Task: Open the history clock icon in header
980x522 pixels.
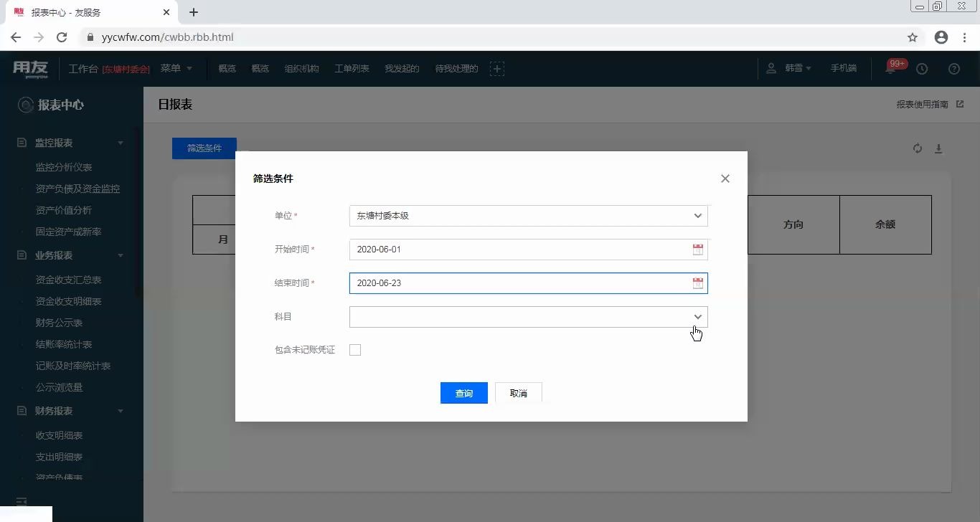Action: 922,69
